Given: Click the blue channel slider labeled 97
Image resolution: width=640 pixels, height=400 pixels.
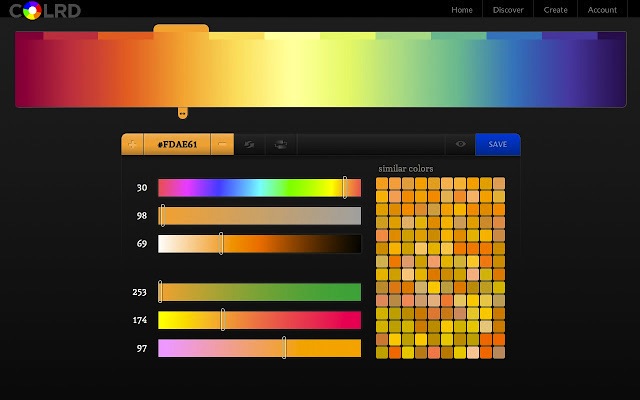Looking at the screenshot, I should click(259, 348).
